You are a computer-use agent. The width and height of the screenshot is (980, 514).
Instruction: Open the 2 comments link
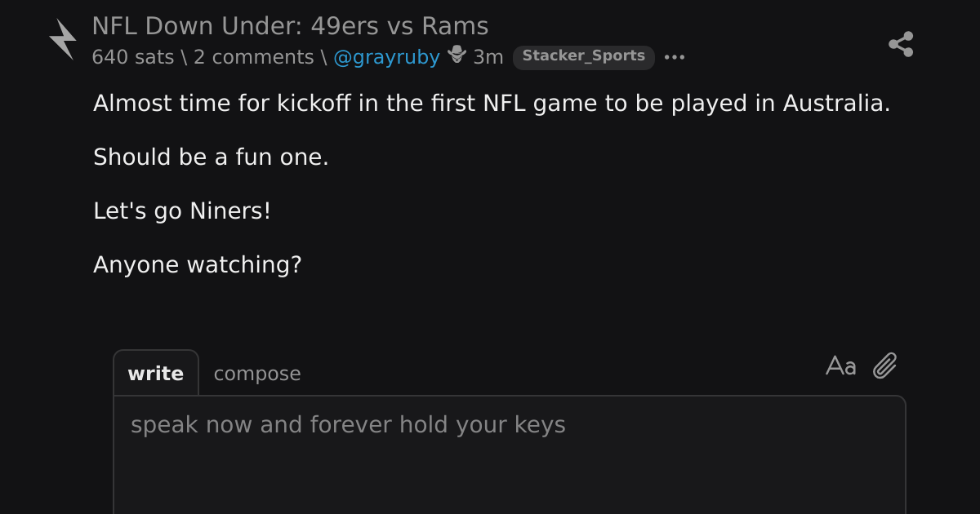coord(253,57)
